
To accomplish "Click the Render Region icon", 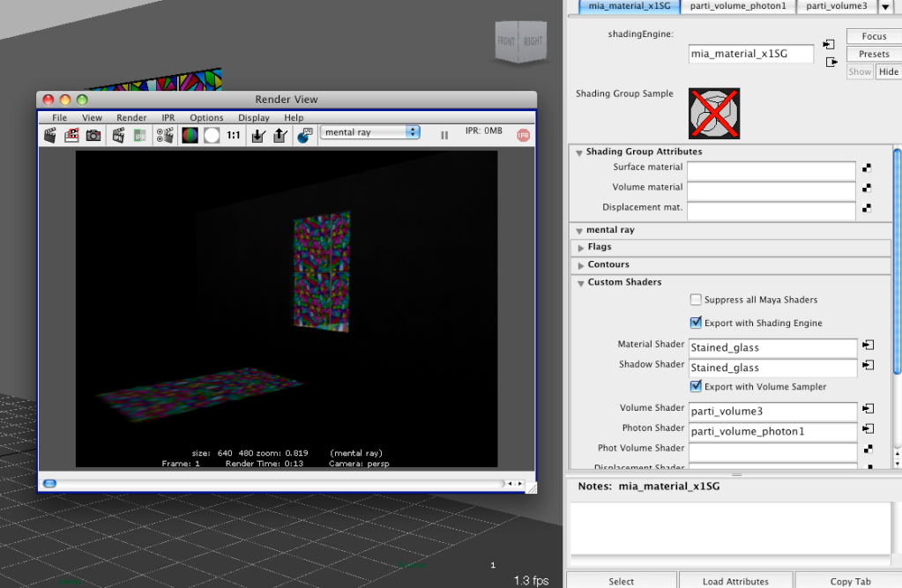I will pos(71,135).
